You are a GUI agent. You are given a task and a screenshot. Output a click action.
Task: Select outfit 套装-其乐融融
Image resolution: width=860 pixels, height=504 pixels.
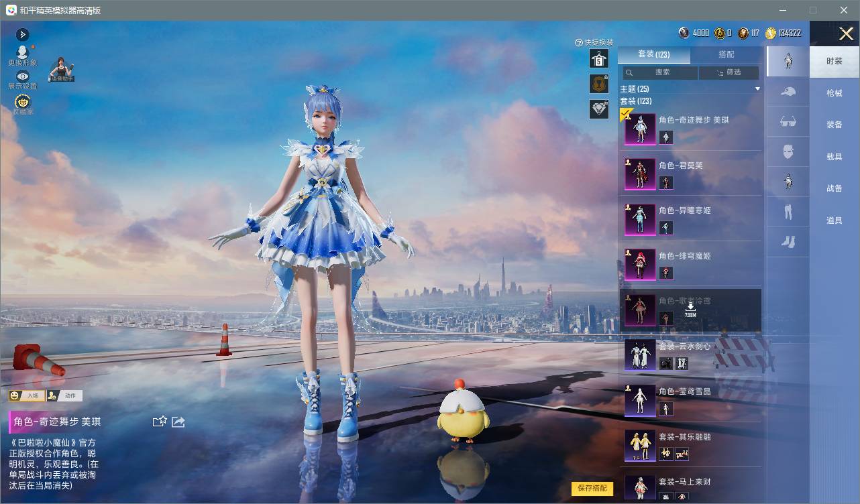(690, 445)
